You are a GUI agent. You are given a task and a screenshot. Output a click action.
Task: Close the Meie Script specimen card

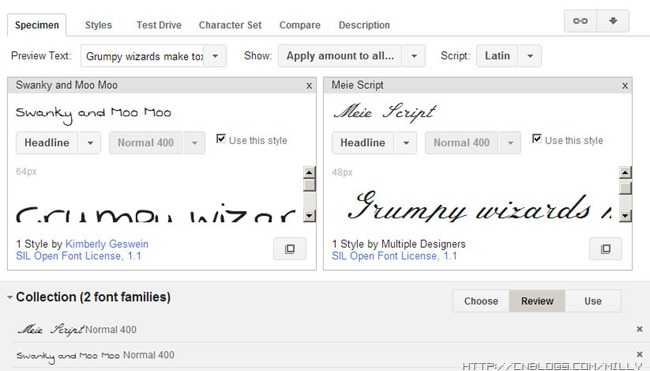(625, 86)
